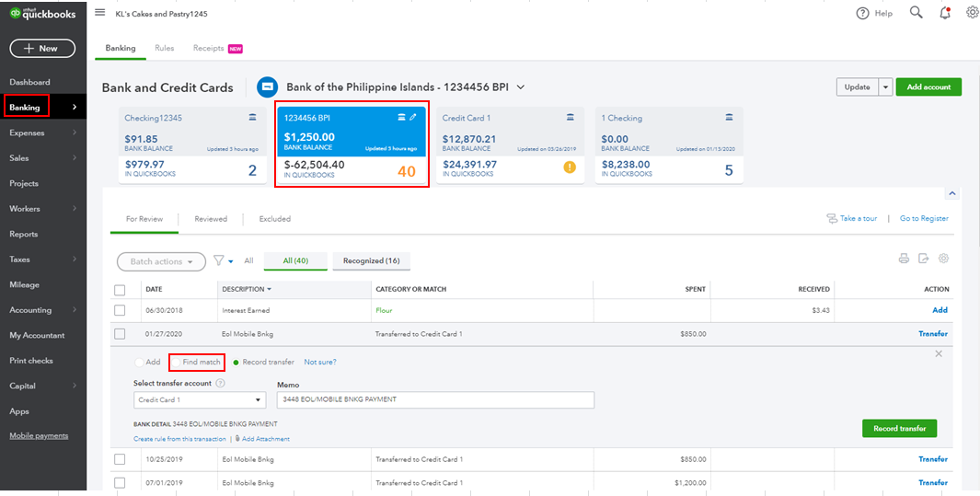Open the settings gear in header
The height and width of the screenshot is (496, 980).
pos(973,13)
